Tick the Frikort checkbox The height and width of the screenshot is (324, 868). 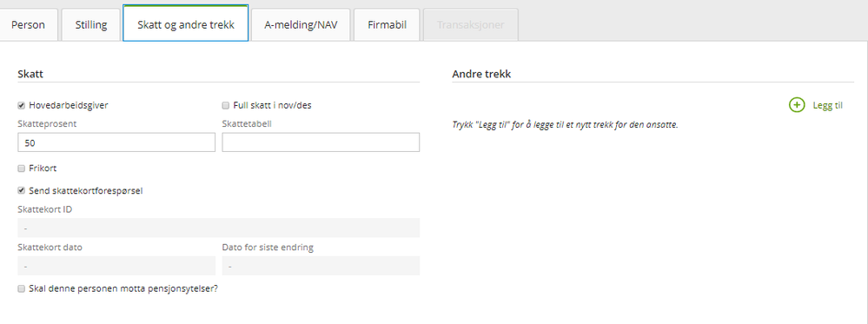(x=22, y=169)
